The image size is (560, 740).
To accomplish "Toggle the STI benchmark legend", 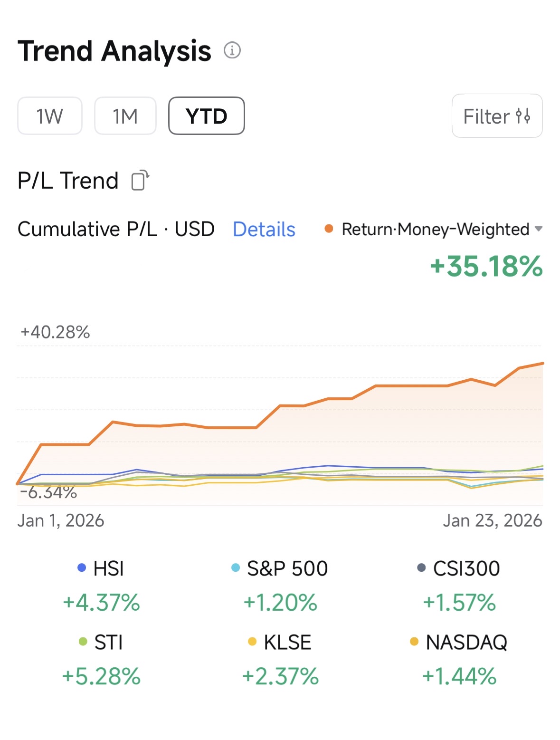I will [x=101, y=643].
